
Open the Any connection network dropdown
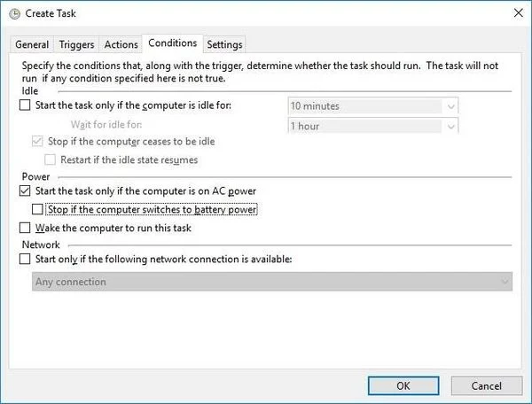coord(270,282)
